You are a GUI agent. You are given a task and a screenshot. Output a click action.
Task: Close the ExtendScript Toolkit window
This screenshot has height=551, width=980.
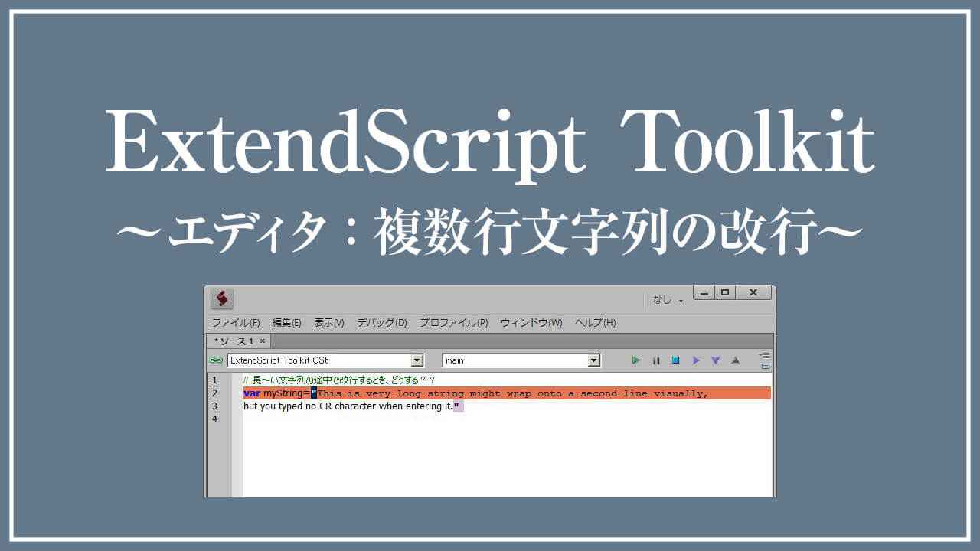tap(753, 292)
